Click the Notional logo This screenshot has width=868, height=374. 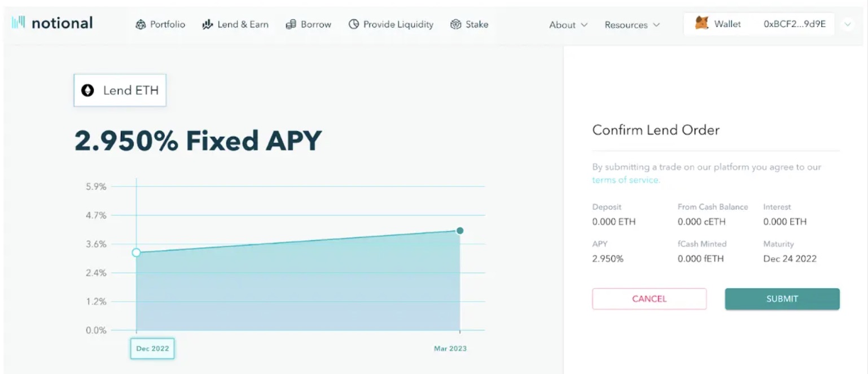[51, 23]
